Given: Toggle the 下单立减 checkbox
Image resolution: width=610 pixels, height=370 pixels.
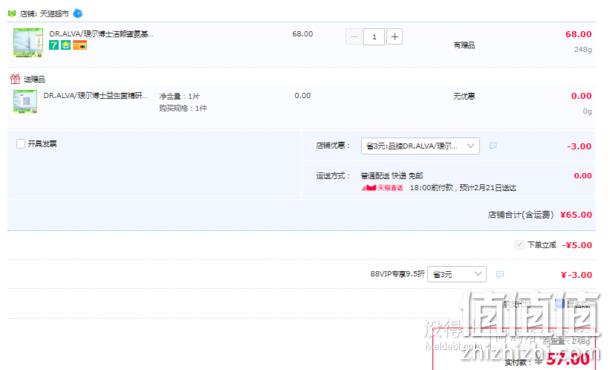Looking at the screenshot, I should click(x=519, y=245).
